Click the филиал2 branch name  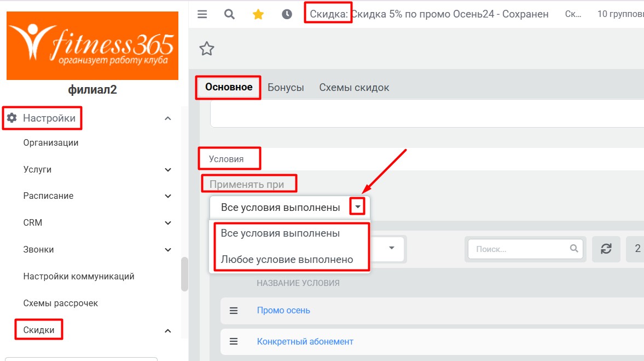click(x=92, y=89)
